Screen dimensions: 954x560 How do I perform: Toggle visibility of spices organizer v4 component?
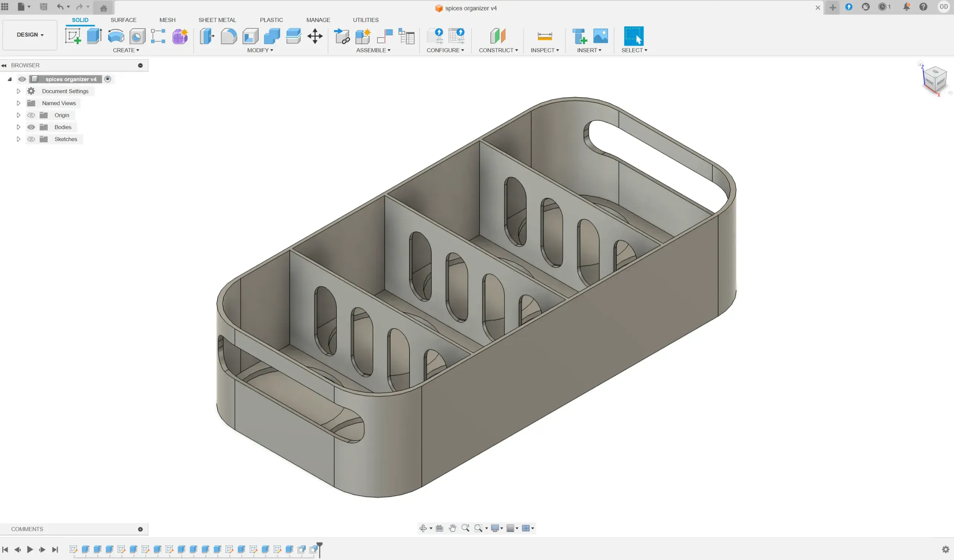[22, 79]
